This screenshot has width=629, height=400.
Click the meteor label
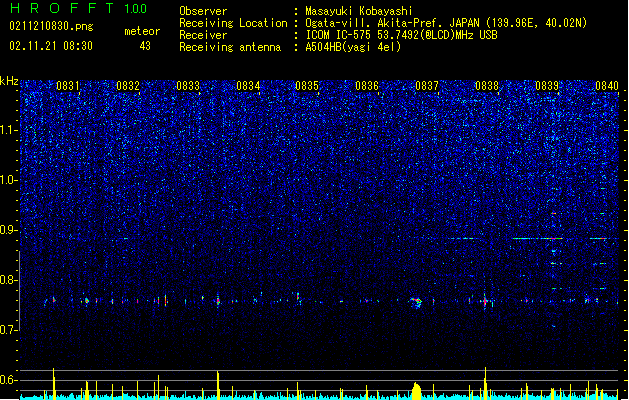(x=142, y=31)
